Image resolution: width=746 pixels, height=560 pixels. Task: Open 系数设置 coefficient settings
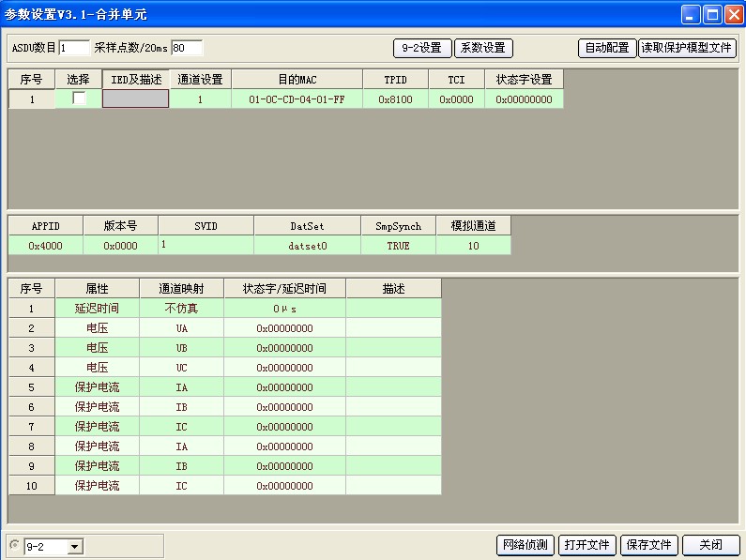(482, 48)
